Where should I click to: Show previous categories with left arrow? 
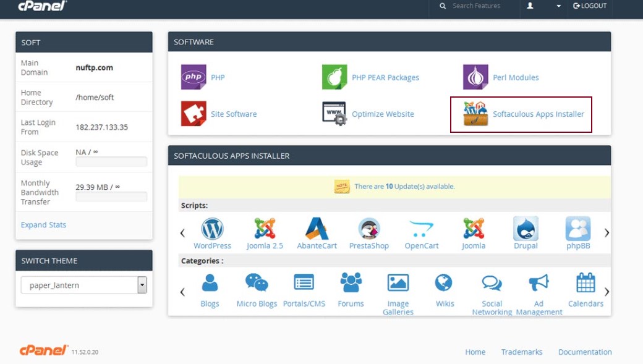click(x=182, y=292)
